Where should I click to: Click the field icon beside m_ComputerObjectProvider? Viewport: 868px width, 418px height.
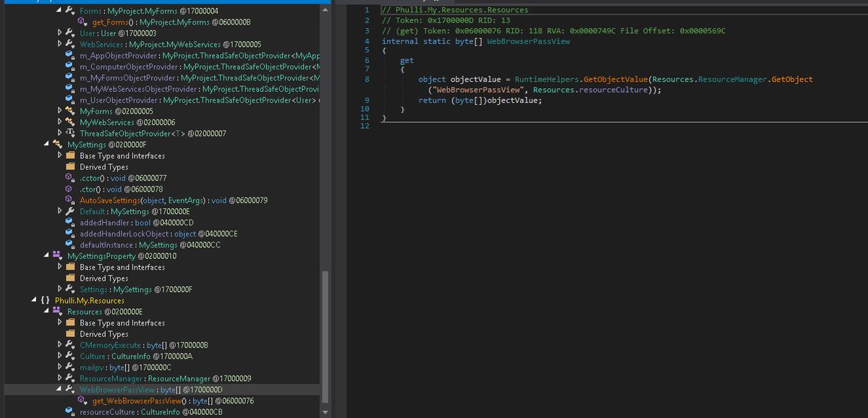point(70,67)
